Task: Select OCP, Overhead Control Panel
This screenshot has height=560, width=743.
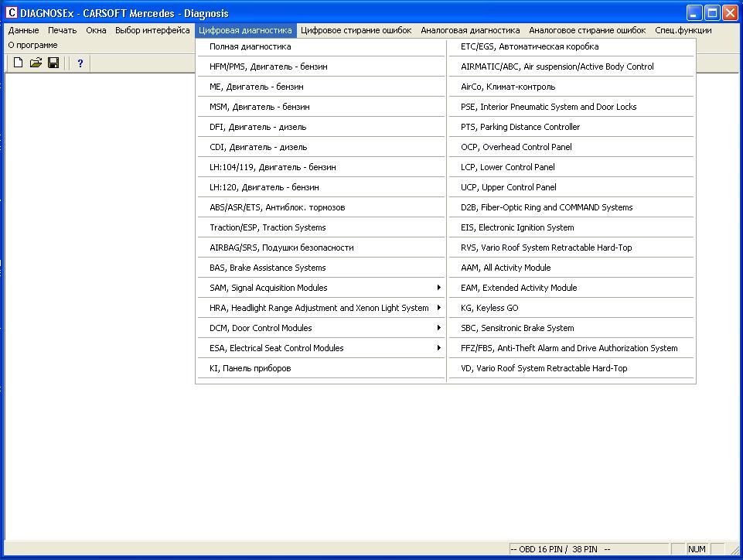Action: [x=571, y=147]
